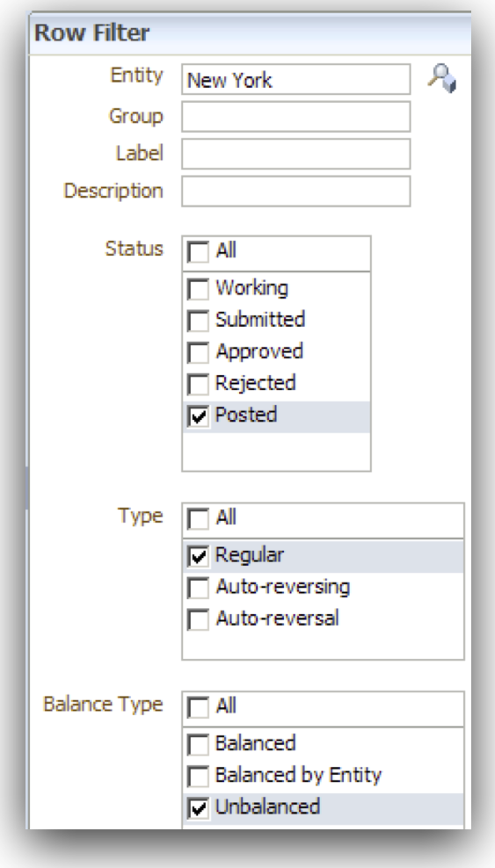This screenshot has height=868, width=495.
Task: Uncheck the Regular type checkbox
Action: (x=198, y=556)
